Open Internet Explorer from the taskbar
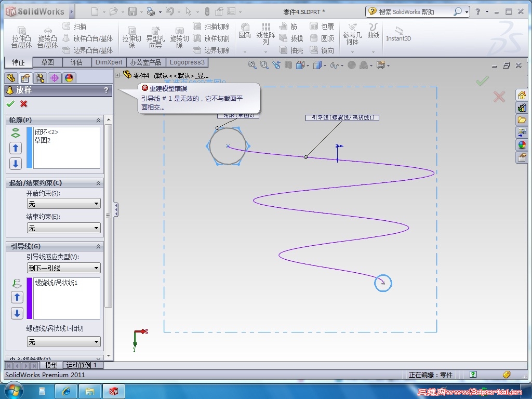Viewport: 532px width, 399px height. pos(66,392)
